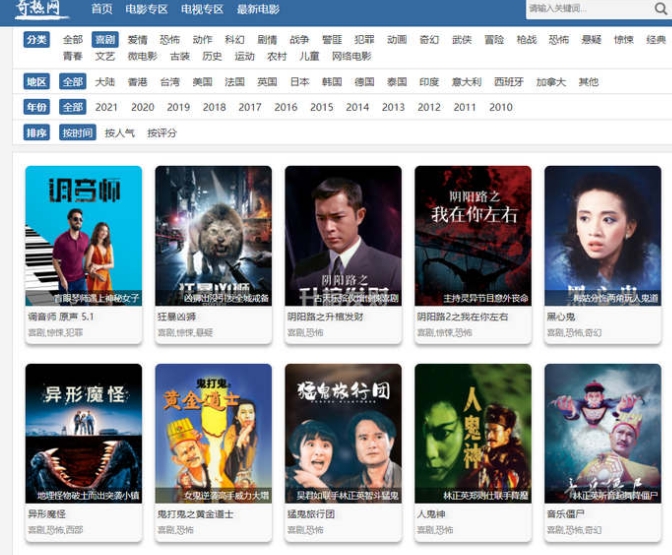This screenshot has height=555, width=672.
Task: Filter region by 韩国
Action: coord(332,81)
